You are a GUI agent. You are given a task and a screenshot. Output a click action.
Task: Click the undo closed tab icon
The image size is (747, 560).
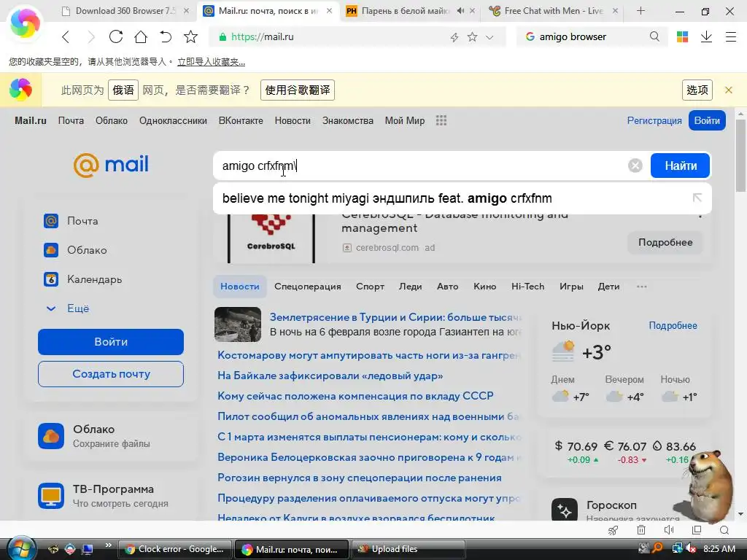pos(166,36)
